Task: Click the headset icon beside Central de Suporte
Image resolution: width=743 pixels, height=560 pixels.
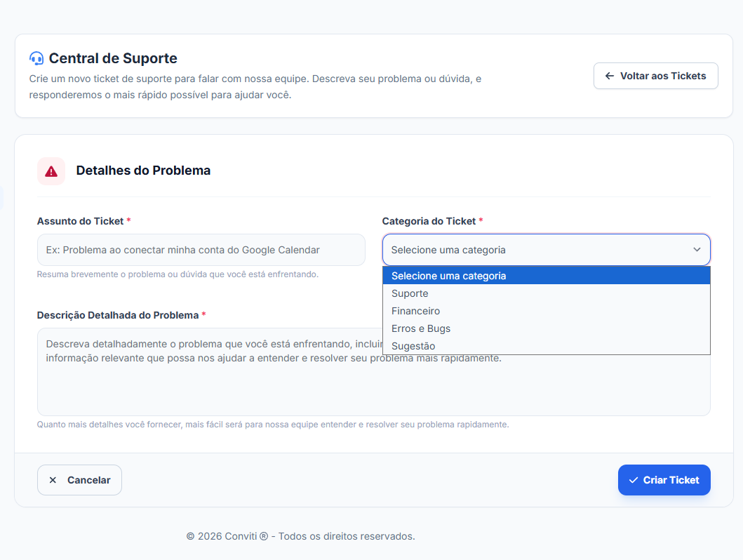Action: [36, 58]
